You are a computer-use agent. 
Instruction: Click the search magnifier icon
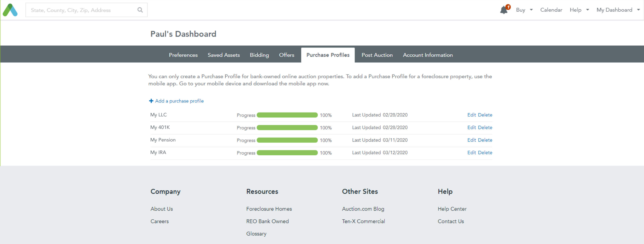coord(140,10)
